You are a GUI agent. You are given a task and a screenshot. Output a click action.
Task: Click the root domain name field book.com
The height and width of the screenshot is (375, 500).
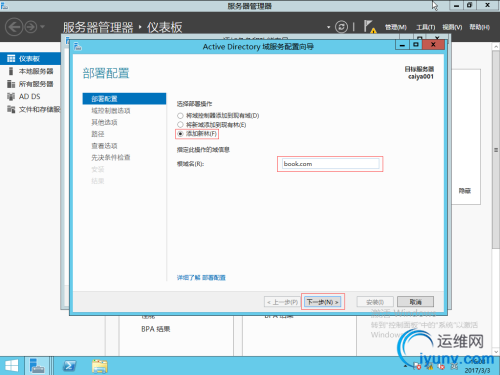click(x=331, y=164)
